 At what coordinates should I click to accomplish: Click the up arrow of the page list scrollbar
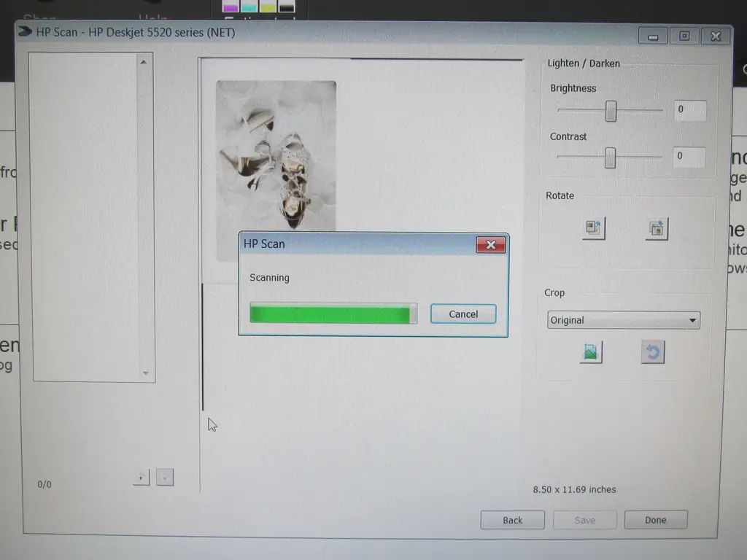tap(144, 62)
